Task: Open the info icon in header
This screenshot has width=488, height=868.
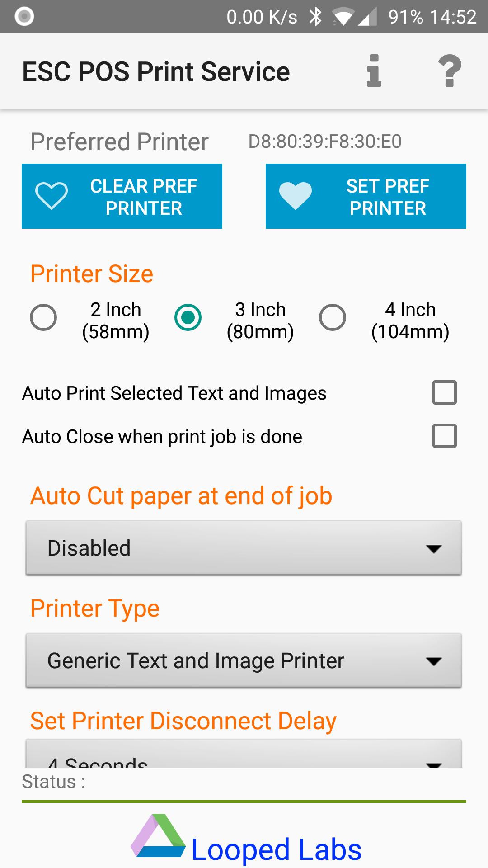Action: (x=374, y=71)
